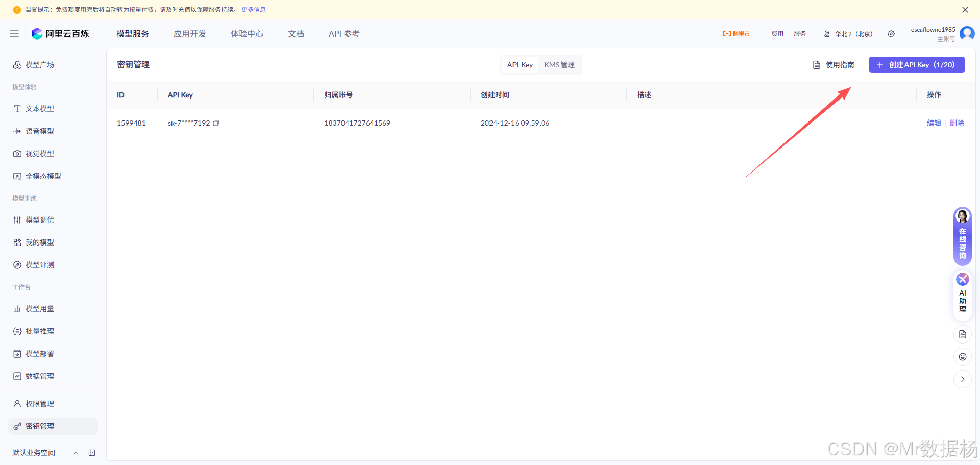980x465 pixels.
Task: Select 模型广场 in the sidebar
Action: [40, 64]
